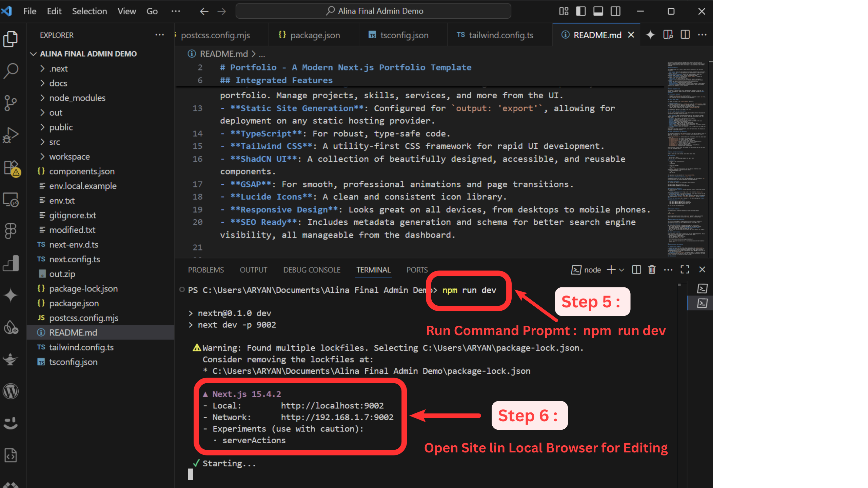Open the Selection menu
Screen dimensions: 868x488
89,11
